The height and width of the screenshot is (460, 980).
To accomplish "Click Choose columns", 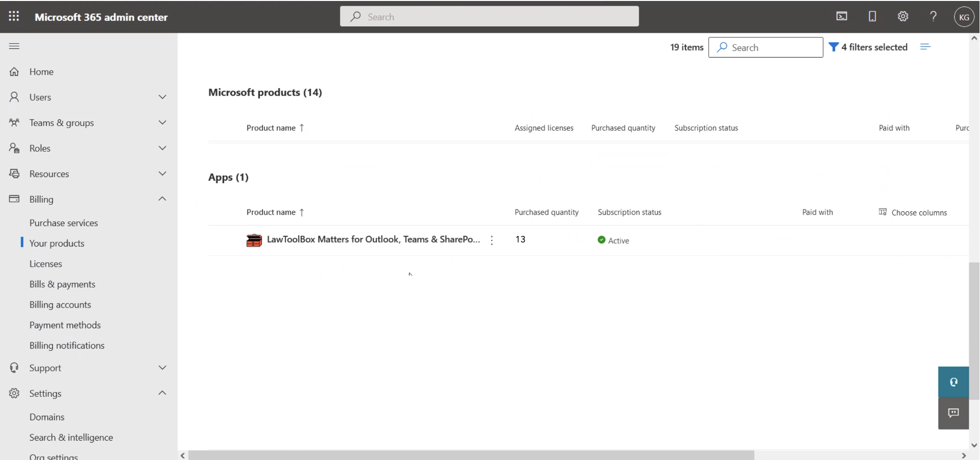I will tap(913, 213).
